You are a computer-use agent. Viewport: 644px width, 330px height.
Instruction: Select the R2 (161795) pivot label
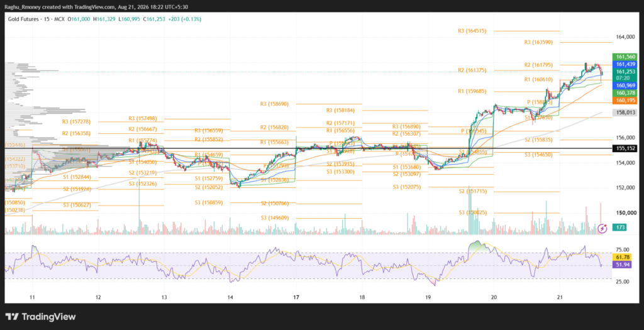(x=538, y=65)
